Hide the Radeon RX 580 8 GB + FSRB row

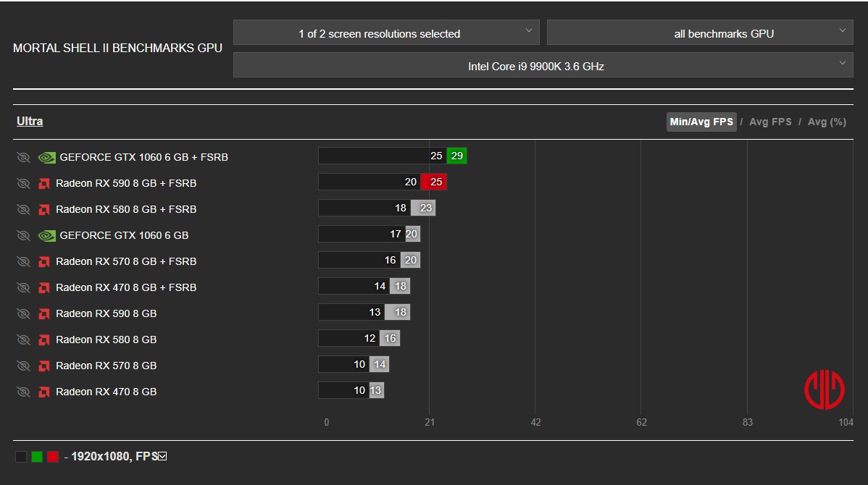tap(23, 210)
